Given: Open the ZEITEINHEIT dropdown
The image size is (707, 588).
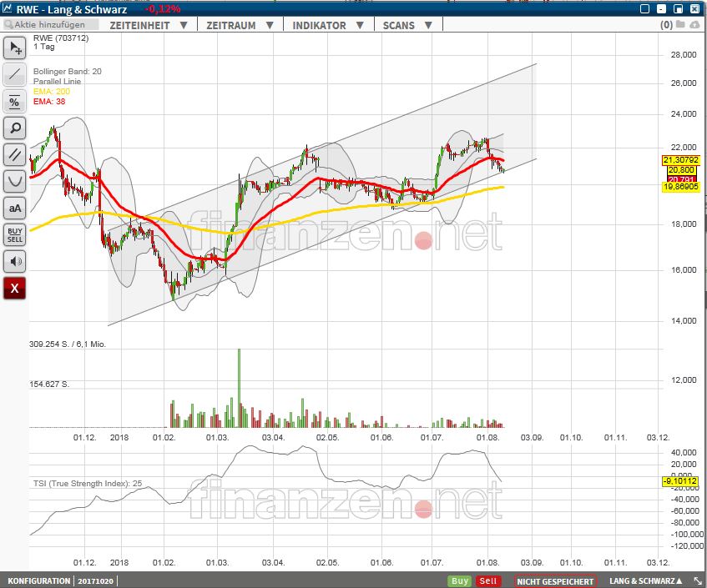Looking at the screenshot, I should point(146,24).
